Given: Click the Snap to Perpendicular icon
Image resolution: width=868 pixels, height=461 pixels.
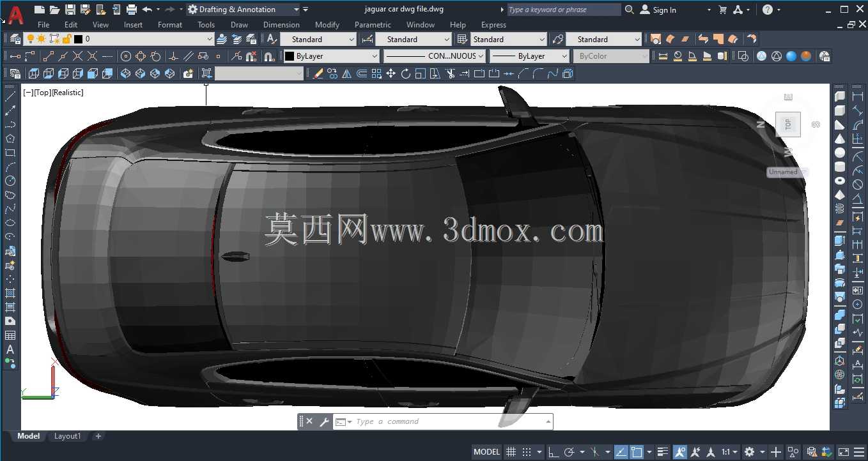Looking at the screenshot, I should pos(173,56).
